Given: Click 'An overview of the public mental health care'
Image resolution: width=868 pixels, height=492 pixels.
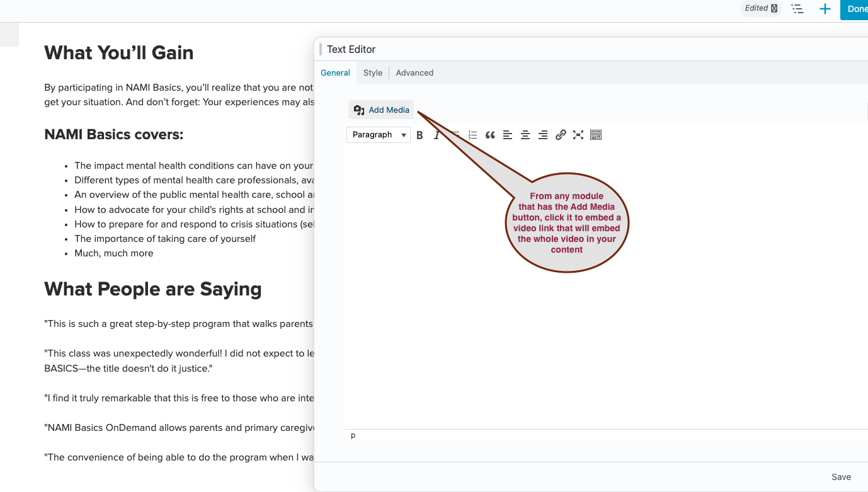Looking at the screenshot, I should [194, 195].
